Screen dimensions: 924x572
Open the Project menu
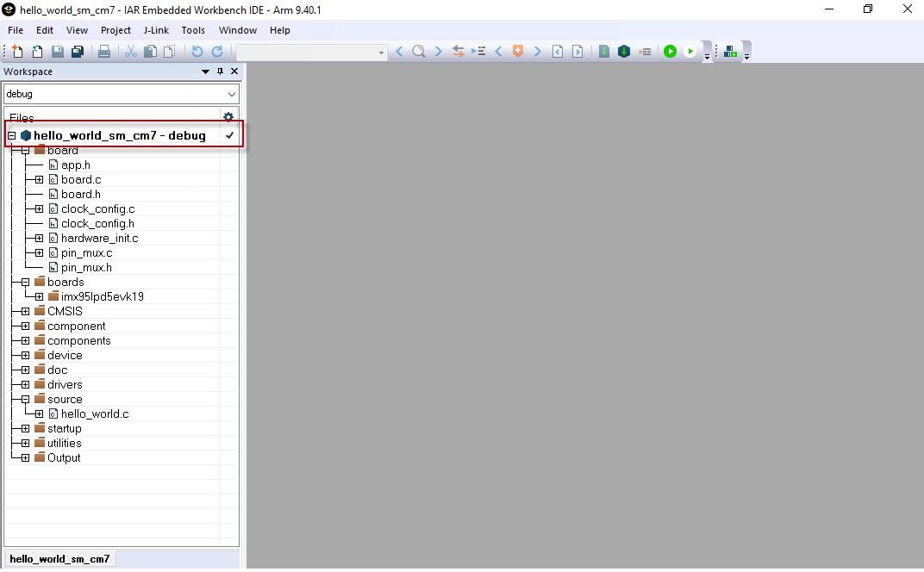pyautogui.click(x=115, y=30)
